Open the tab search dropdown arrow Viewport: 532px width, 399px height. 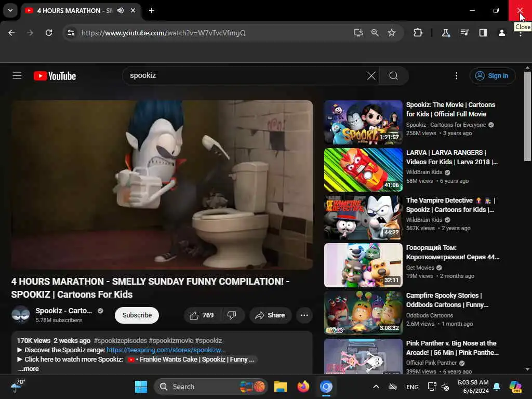click(x=10, y=10)
